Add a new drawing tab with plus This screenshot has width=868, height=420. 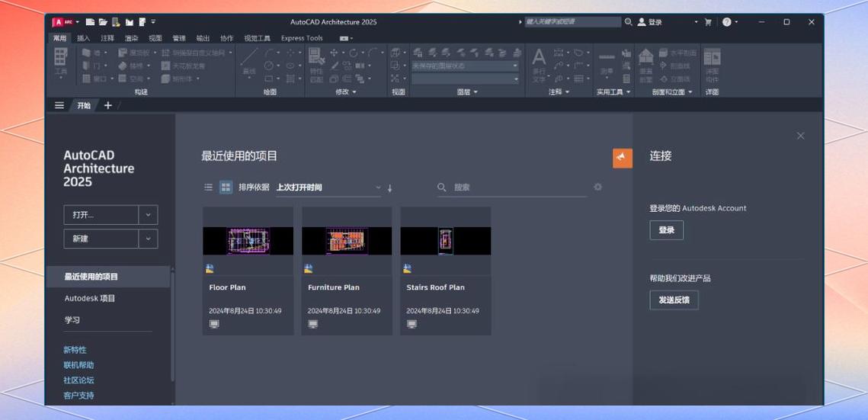click(x=108, y=105)
